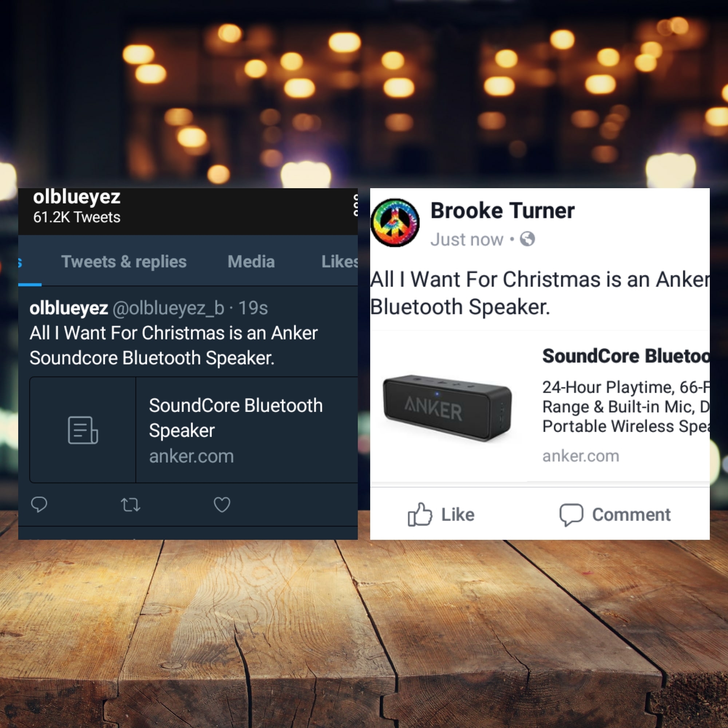Switch to the Media tab

coord(251,261)
